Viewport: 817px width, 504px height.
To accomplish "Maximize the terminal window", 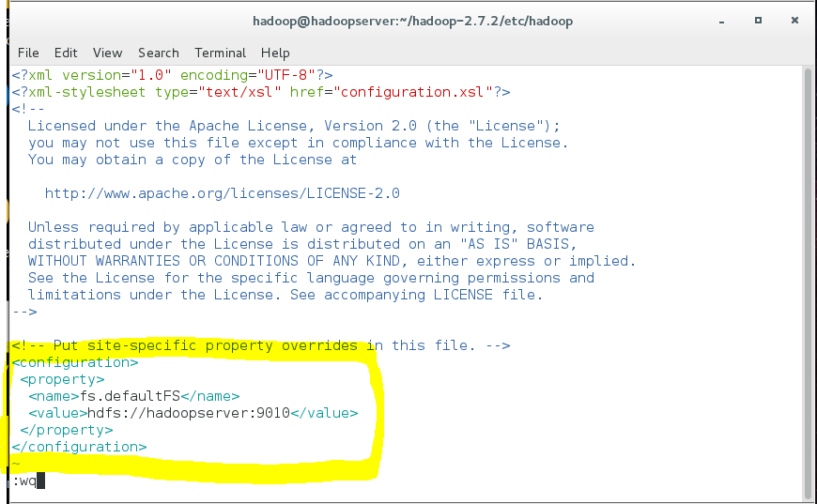I will coord(758,21).
